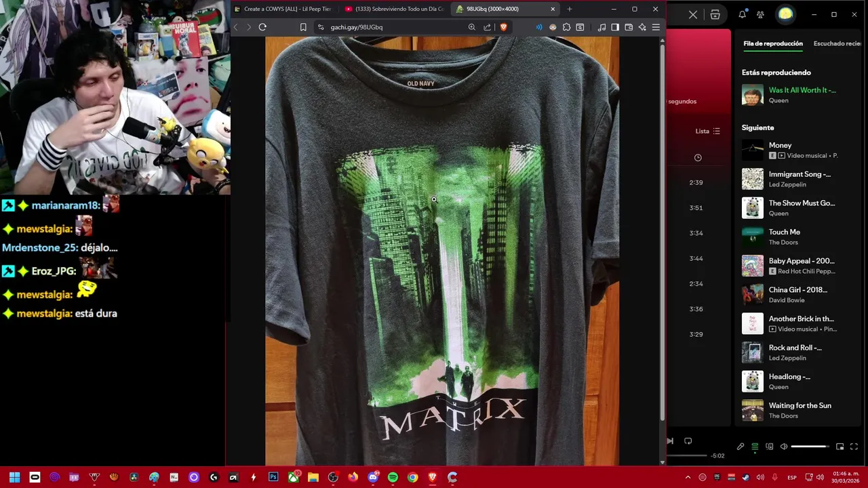Click China Girl album thumbnail
Screen dimensions: 868x488
[753, 295]
